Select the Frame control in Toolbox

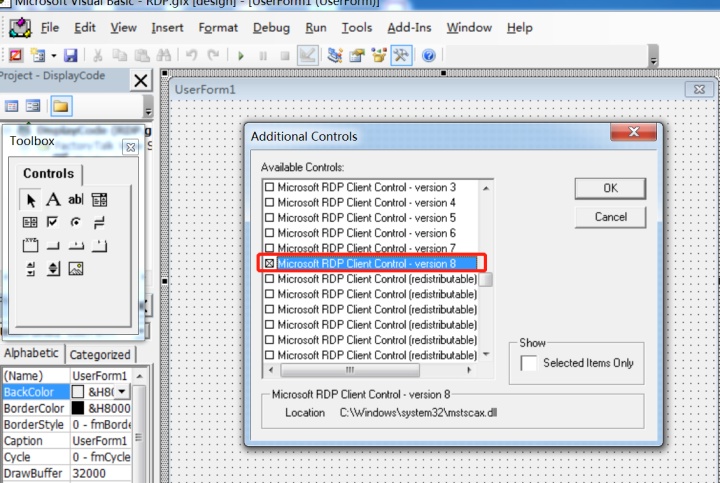[x=30, y=246]
